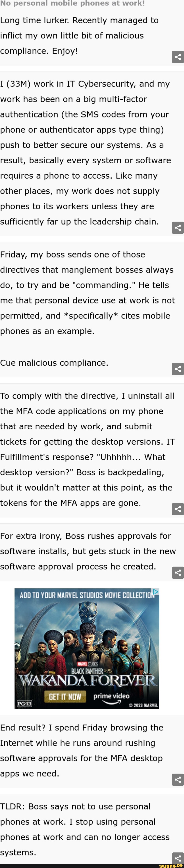Click the "© 2023 MARVEL" copyright text
This screenshot has width=184, height=868.
(143, 705)
